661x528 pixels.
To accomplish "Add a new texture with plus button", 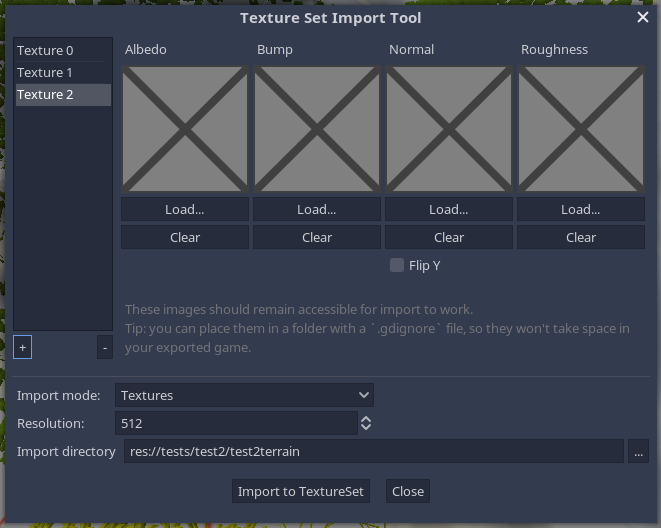I will pos(22,347).
